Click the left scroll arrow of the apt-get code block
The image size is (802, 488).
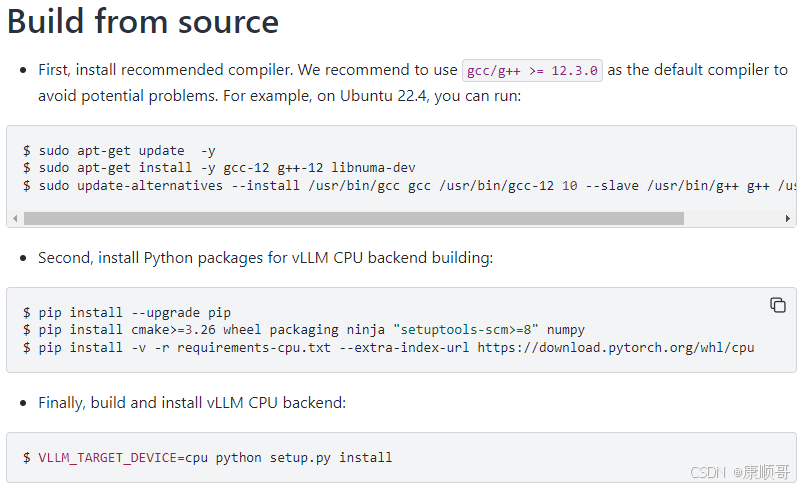pyautogui.click(x=14, y=218)
